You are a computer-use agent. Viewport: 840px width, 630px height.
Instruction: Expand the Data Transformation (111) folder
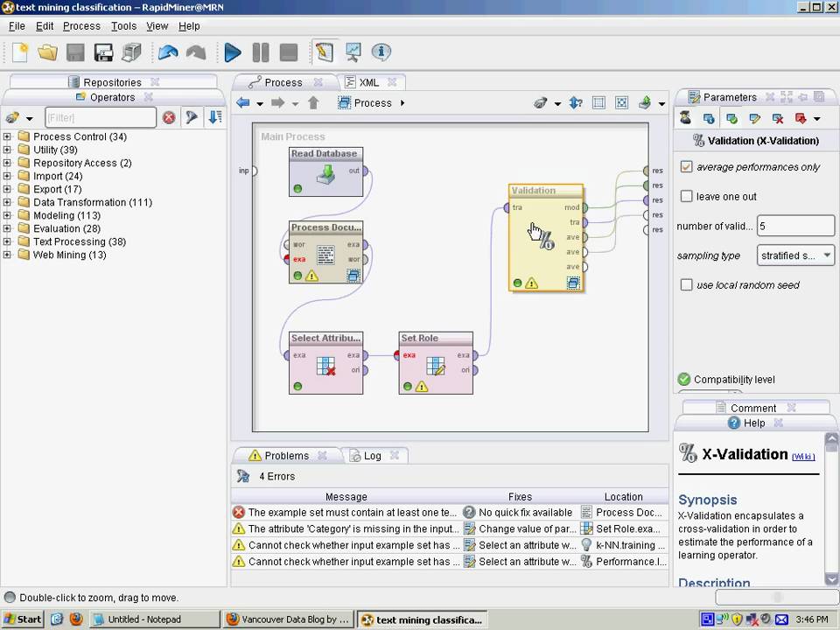click(7, 202)
